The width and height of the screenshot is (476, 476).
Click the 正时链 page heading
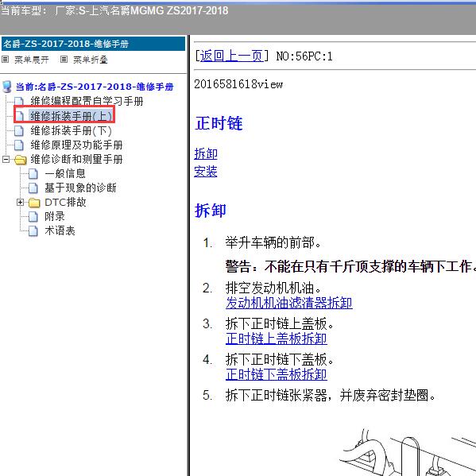pyautogui.click(x=219, y=123)
